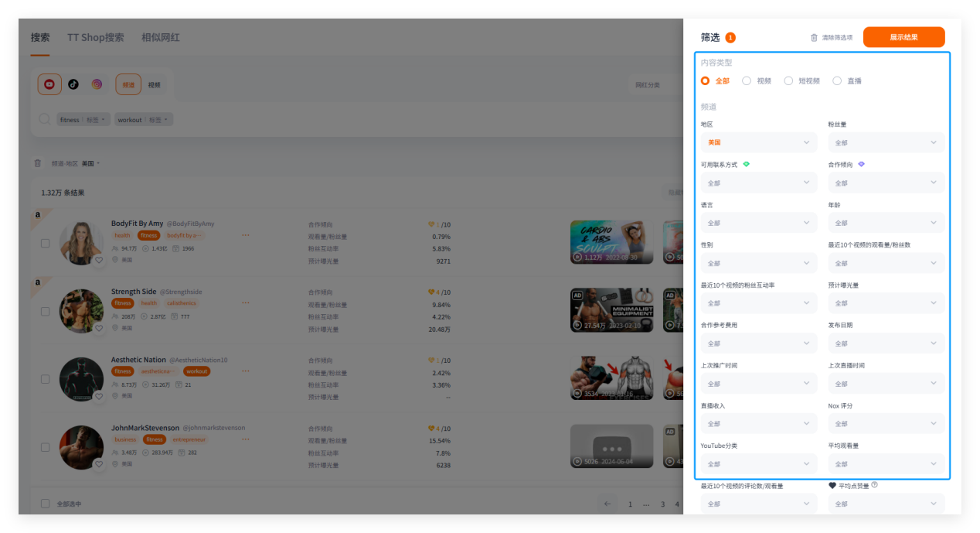The image size is (980, 533).
Task: Tick the checkbox for Strength Side row
Action: pyautogui.click(x=45, y=311)
